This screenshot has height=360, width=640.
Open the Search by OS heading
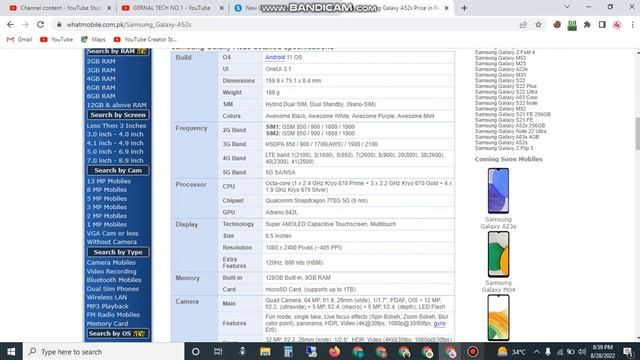pos(117,333)
